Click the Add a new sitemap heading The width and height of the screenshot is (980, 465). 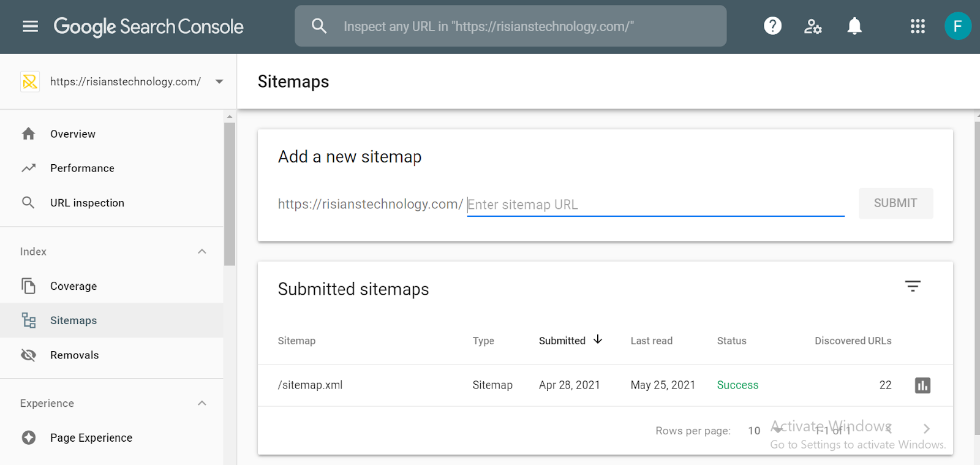pos(350,157)
